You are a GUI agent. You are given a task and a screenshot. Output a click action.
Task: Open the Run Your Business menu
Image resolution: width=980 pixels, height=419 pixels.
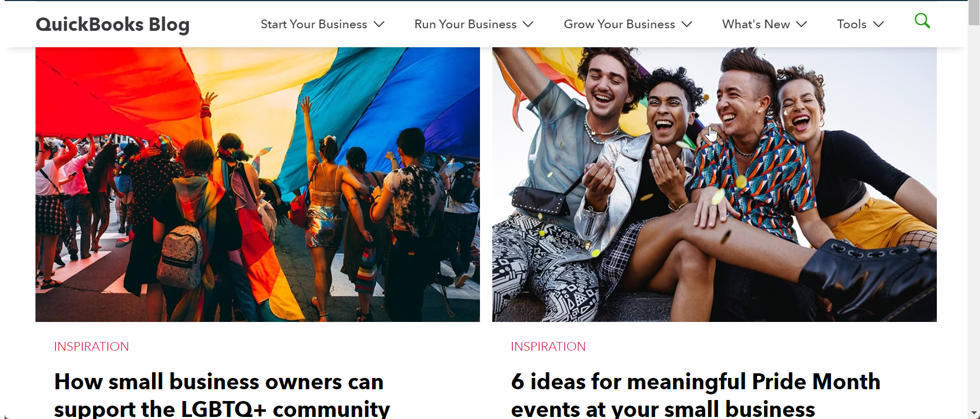click(x=466, y=24)
